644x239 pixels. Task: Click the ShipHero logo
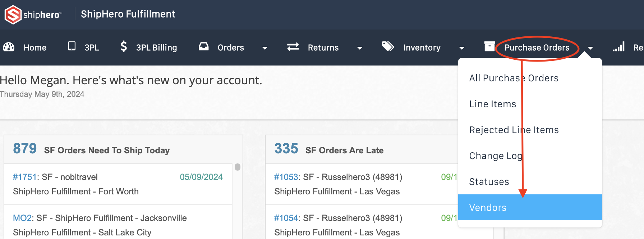(33, 15)
